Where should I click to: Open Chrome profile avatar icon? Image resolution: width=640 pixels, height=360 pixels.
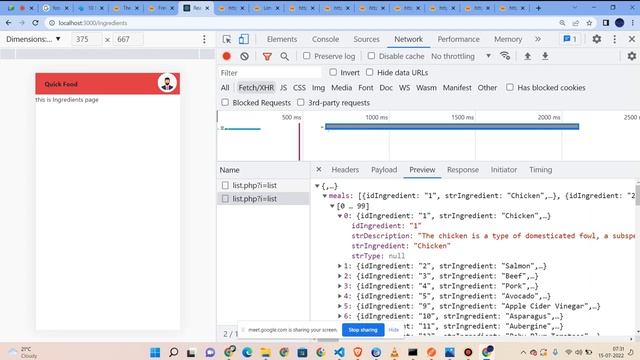pos(620,23)
